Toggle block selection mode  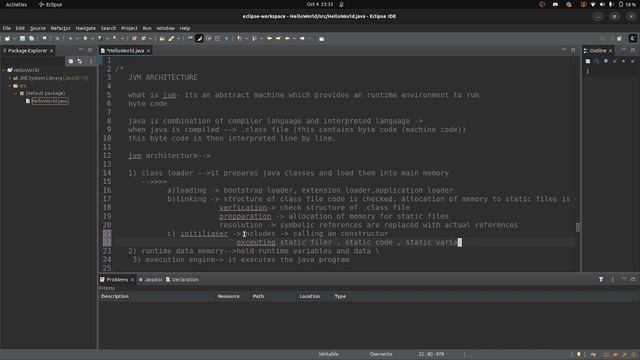click(218, 38)
